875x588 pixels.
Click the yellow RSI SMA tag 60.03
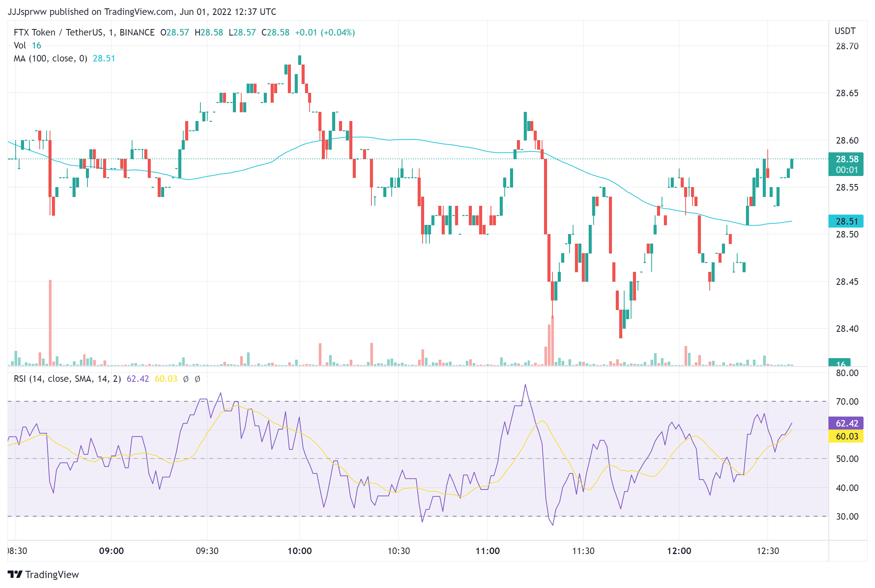click(846, 436)
